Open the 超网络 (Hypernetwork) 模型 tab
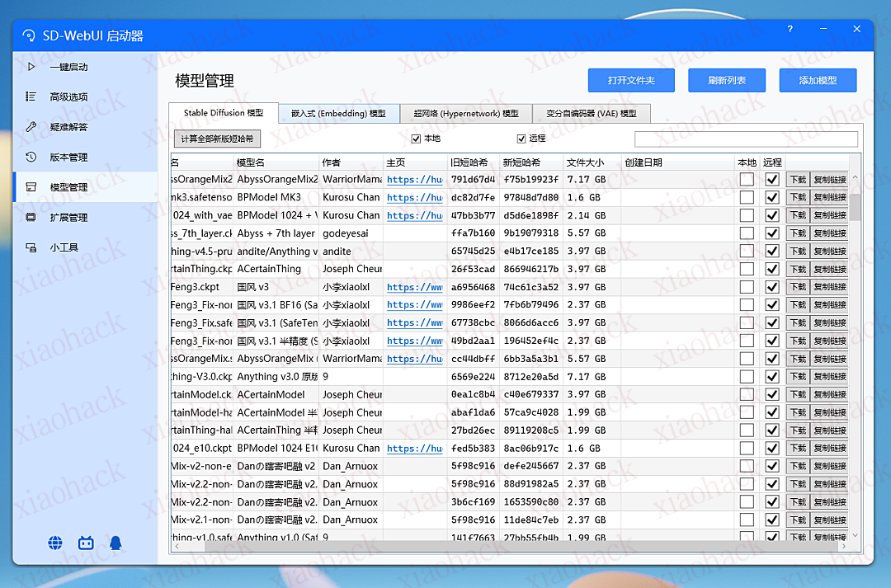891x588 pixels. click(465, 113)
